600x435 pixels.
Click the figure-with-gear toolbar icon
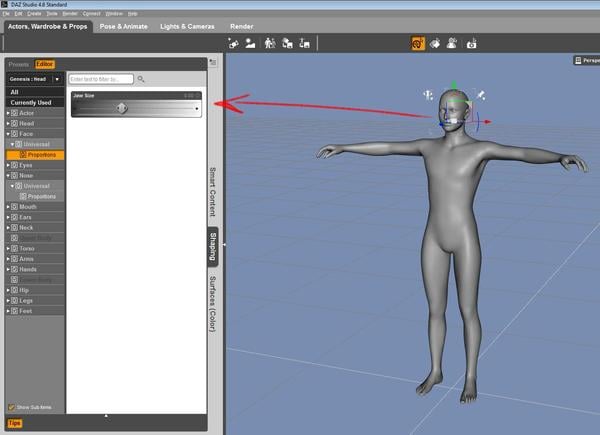[452, 43]
